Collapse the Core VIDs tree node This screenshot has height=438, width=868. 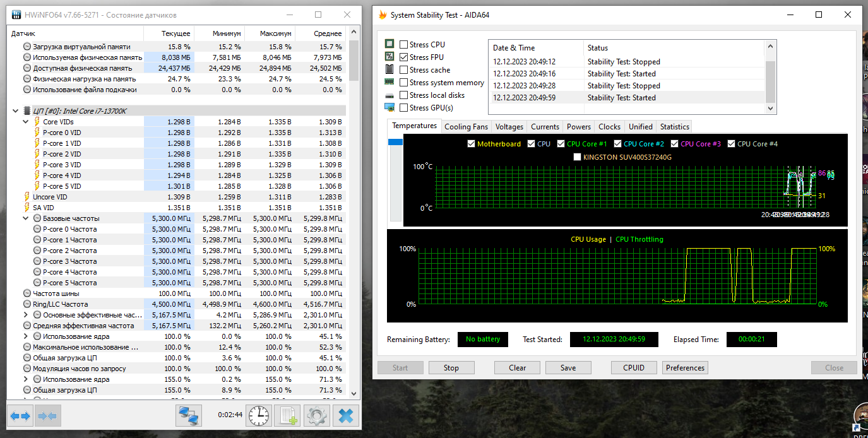click(26, 122)
